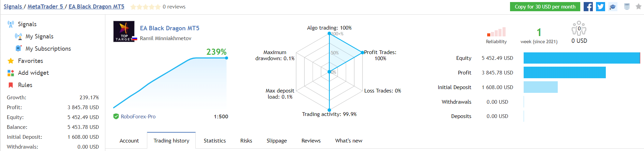Click Copy for 30 USD per month
This screenshot has height=151, width=644.
(x=545, y=7)
